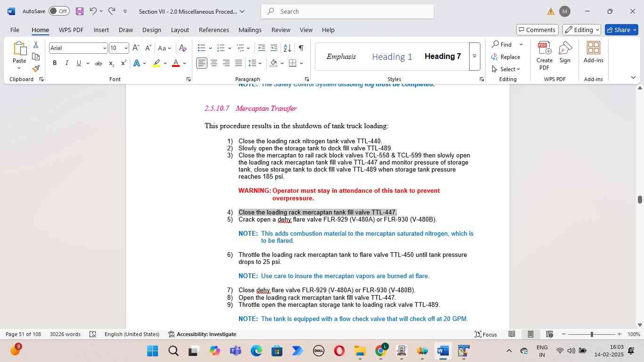Open Line and Paragraph Spacing dropdown

tap(255, 63)
